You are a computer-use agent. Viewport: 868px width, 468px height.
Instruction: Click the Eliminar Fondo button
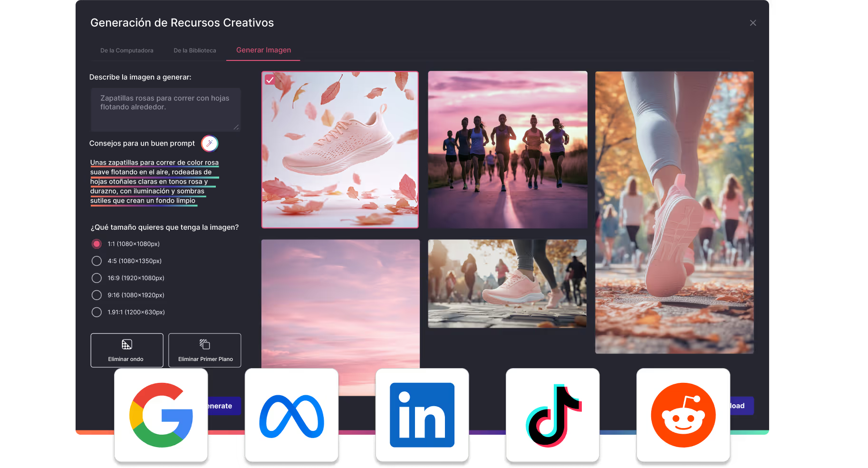[x=127, y=350]
